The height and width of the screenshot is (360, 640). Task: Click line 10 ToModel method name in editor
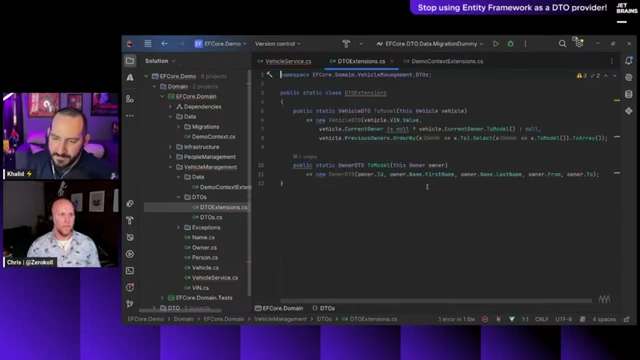(x=378, y=165)
